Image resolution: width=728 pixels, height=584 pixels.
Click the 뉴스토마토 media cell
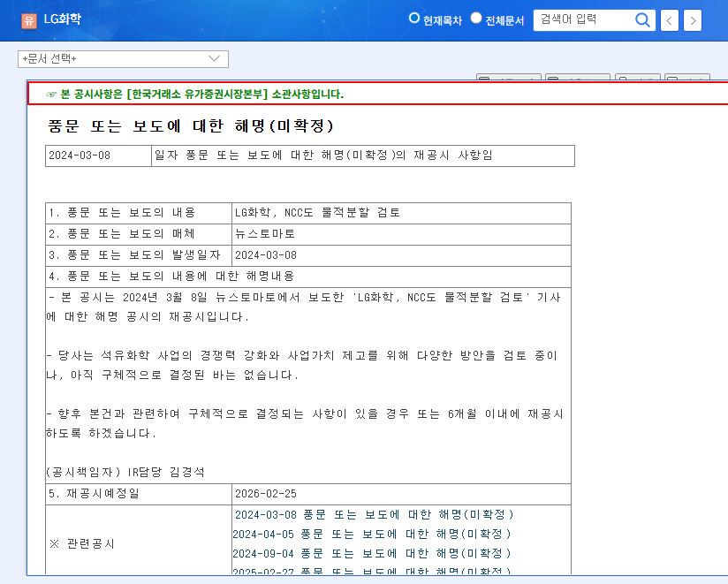[401, 234]
